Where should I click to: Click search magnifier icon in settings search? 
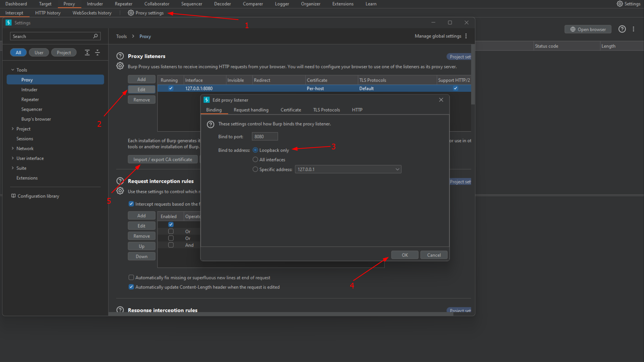tap(95, 36)
